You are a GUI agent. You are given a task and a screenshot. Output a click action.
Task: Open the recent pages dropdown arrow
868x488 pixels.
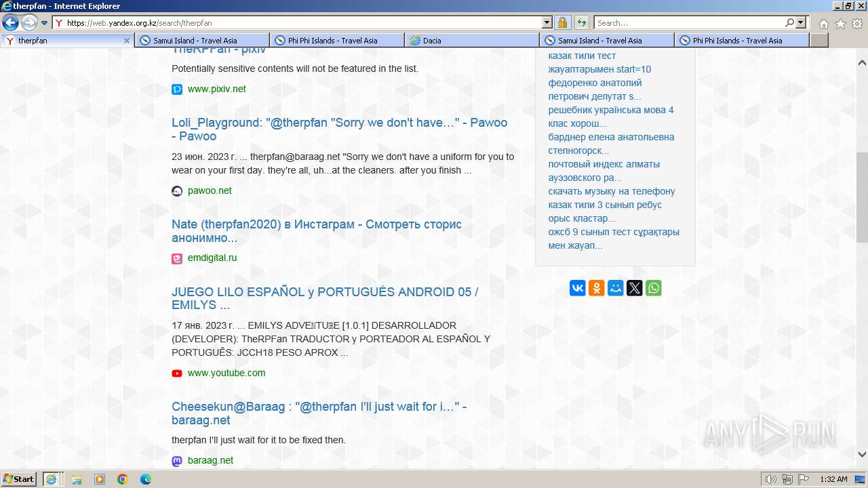point(44,23)
